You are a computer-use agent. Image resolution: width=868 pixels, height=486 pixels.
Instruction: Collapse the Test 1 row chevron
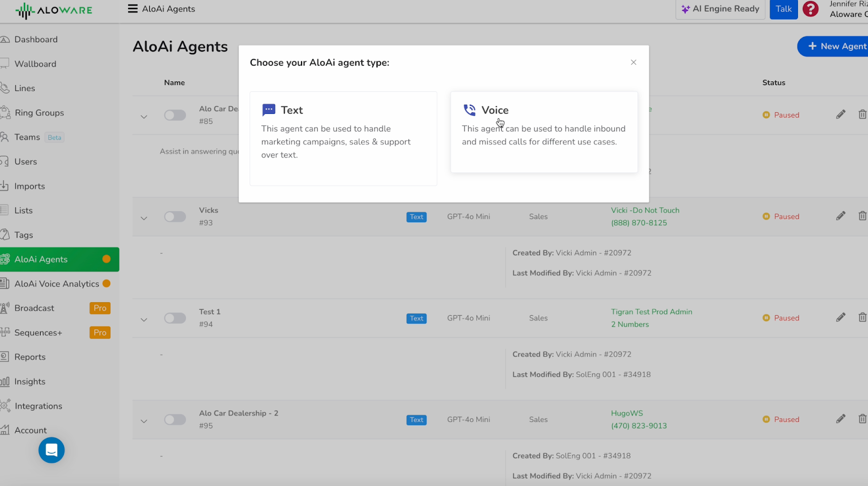(x=144, y=319)
